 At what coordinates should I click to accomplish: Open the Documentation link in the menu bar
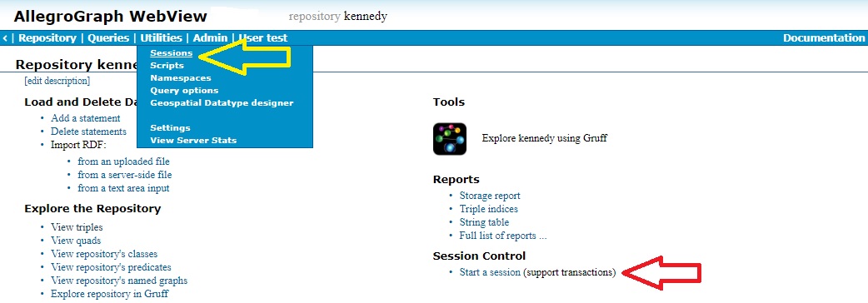tap(824, 38)
